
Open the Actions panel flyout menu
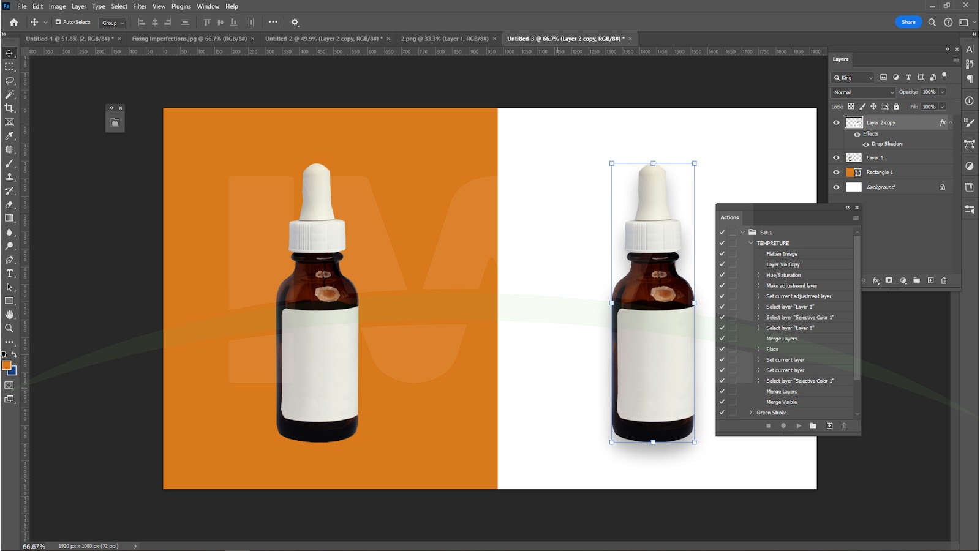(x=856, y=217)
